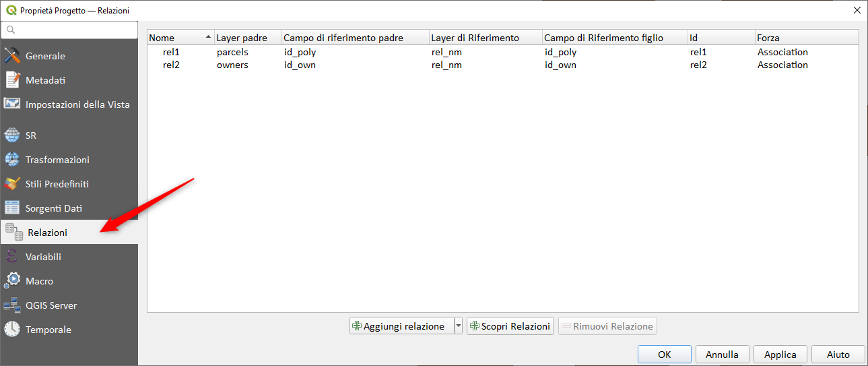Sort table by the Nome column header

coord(179,38)
